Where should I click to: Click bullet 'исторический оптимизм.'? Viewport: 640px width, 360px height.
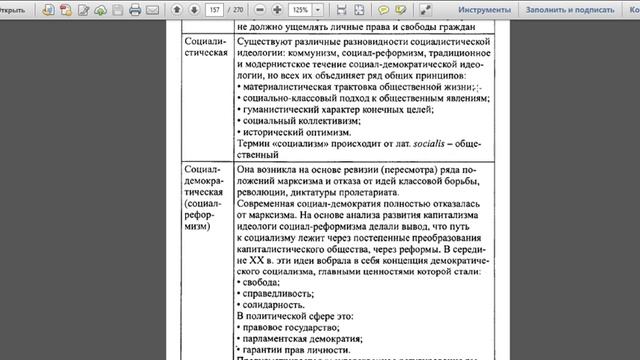[294, 132]
